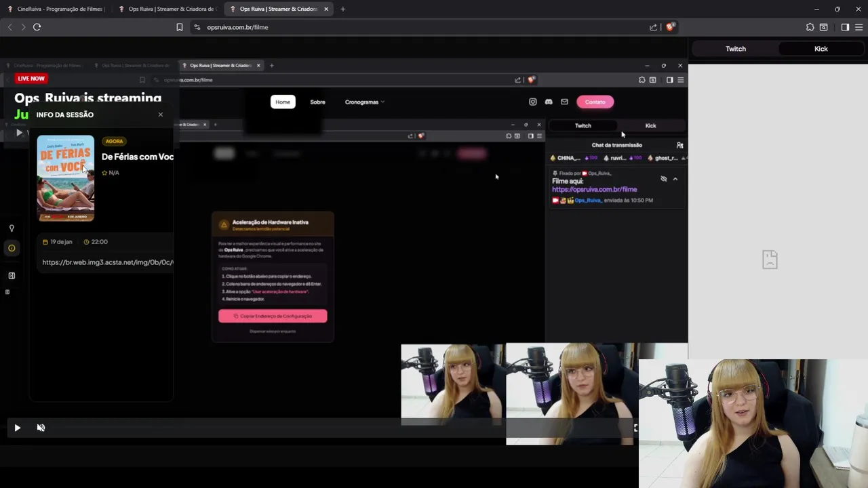
Task: Share this page via address bar icon
Action: 653,27
